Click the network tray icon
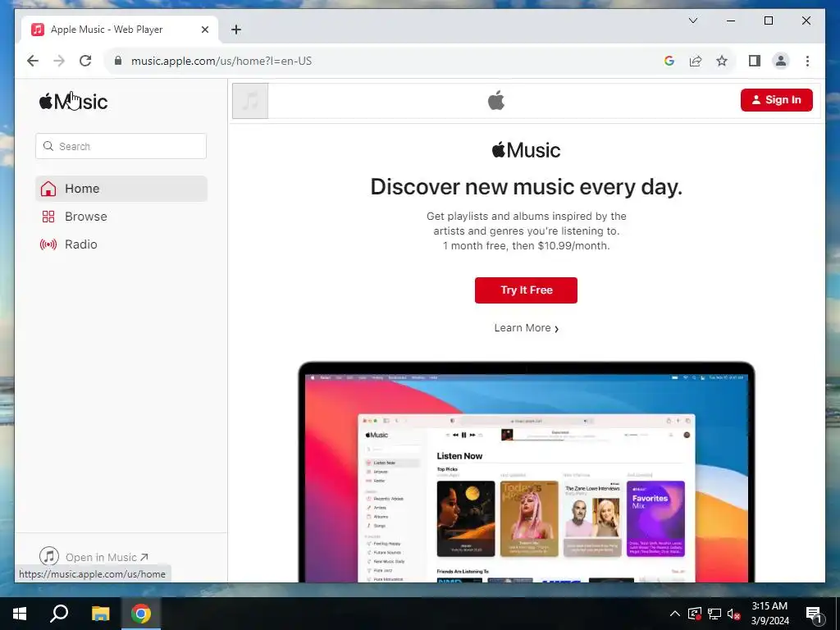Screen dimensions: 840x630 (714, 614)
